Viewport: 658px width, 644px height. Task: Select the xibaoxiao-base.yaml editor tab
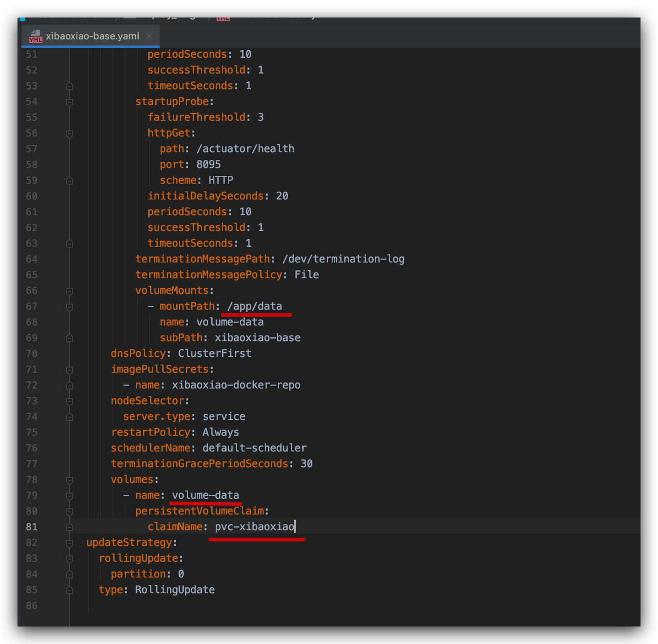[92, 36]
